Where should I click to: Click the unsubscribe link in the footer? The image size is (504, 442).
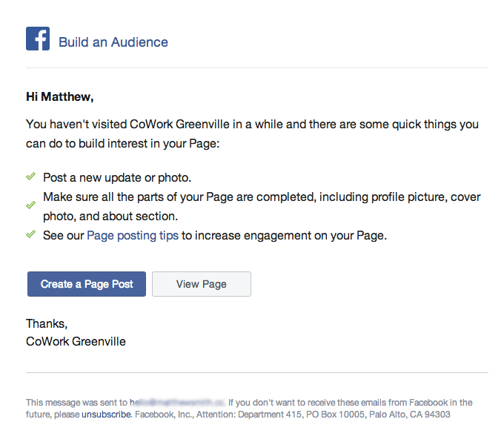106,415
